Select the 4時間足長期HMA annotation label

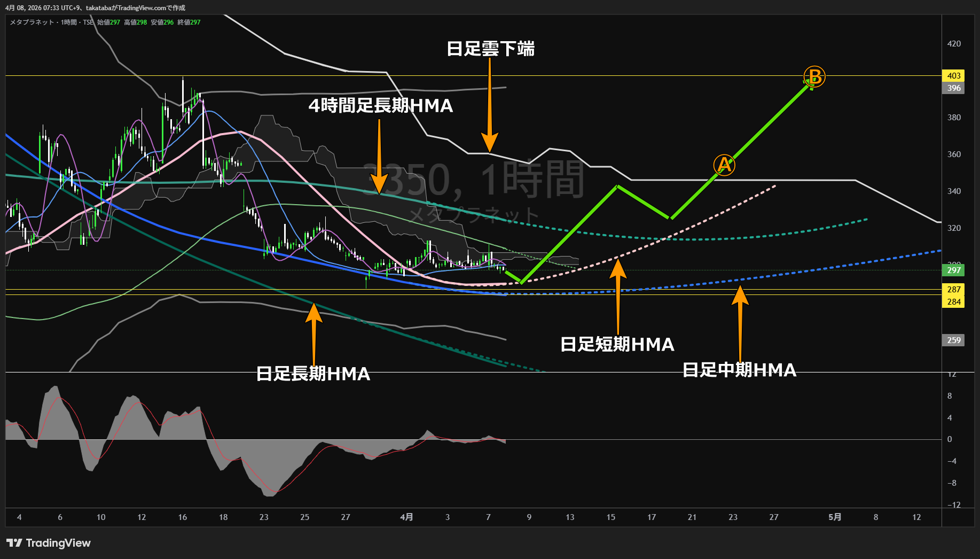(x=381, y=106)
